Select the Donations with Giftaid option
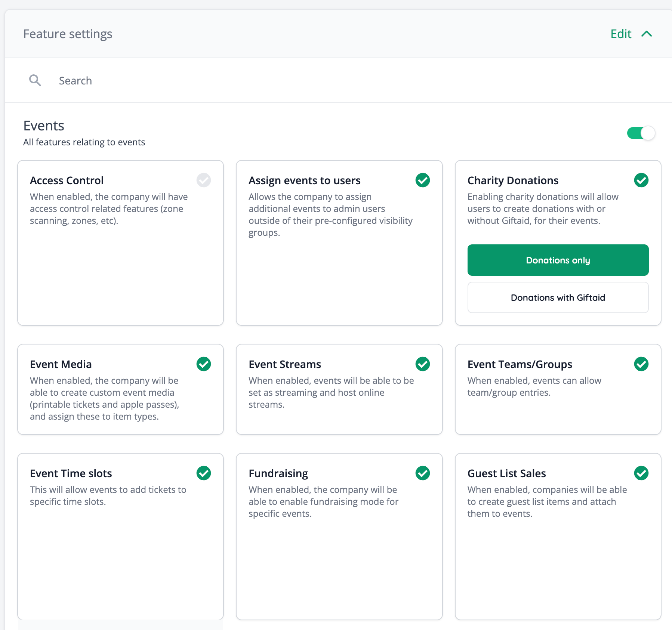The width and height of the screenshot is (672, 630). 558,297
